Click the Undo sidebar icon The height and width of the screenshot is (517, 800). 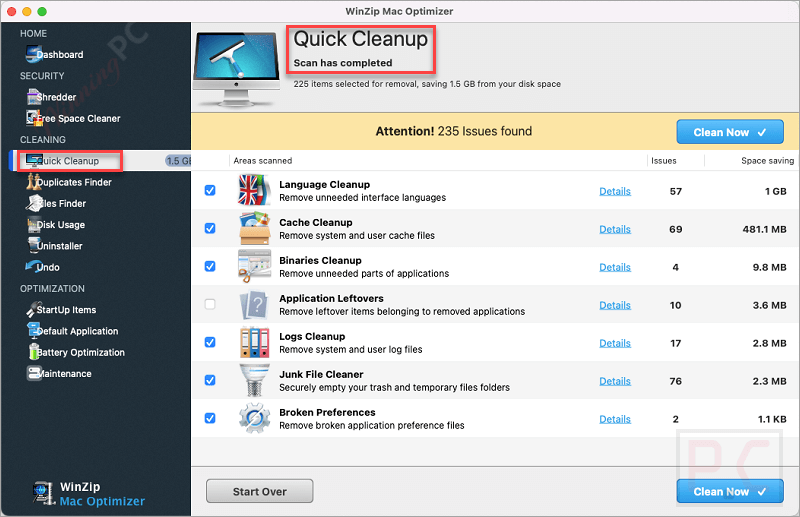pos(32,267)
